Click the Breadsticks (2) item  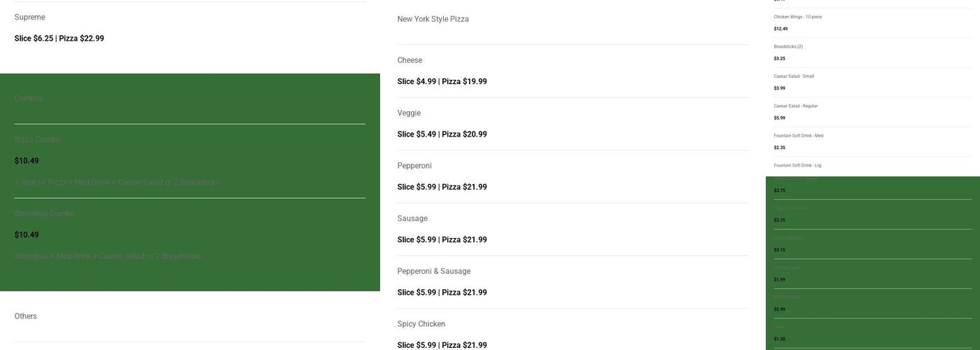(x=788, y=47)
